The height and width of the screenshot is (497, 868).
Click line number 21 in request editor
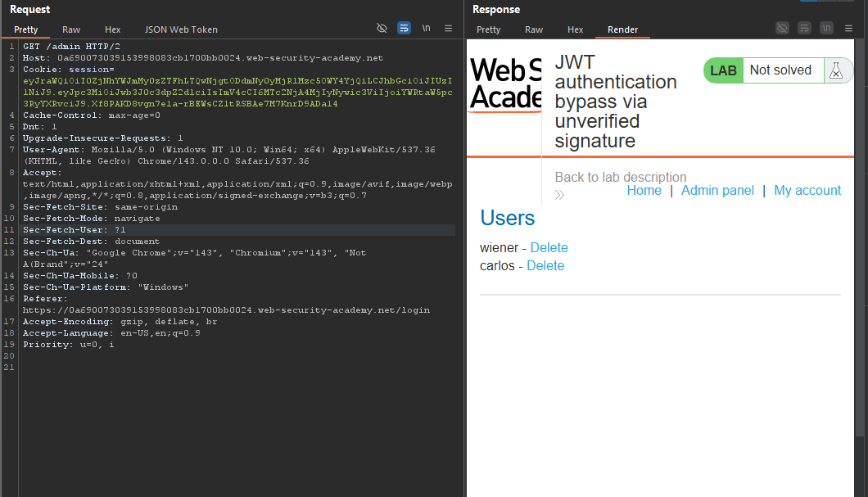click(x=9, y=367)
